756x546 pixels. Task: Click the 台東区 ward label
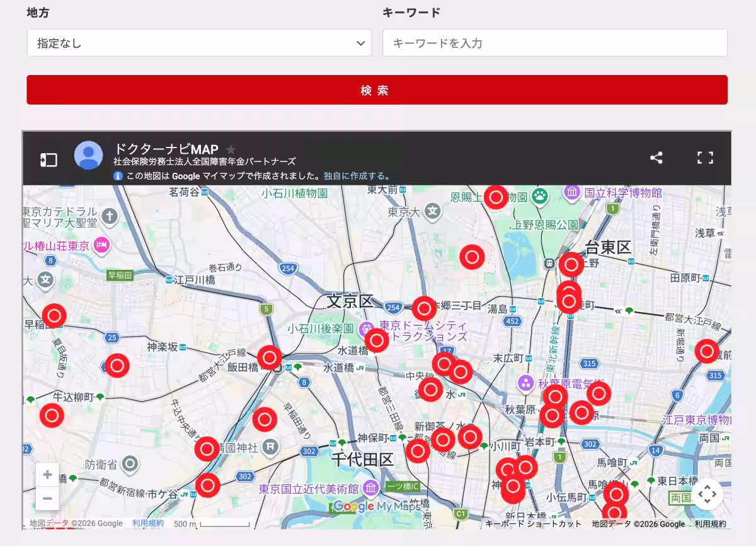pyautogui.click(x=608, y=247)
